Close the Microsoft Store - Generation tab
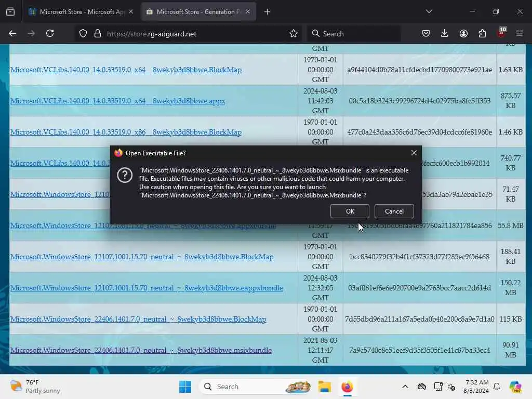 [x=248, y=11]
